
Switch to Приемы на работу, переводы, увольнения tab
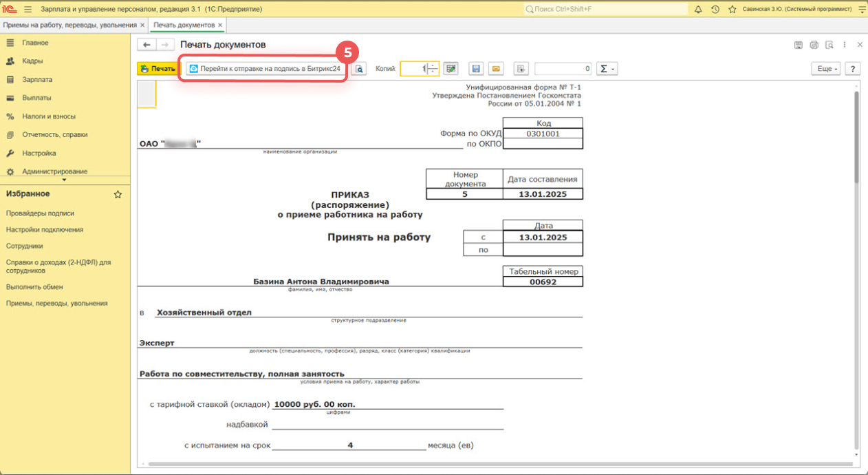70,25
